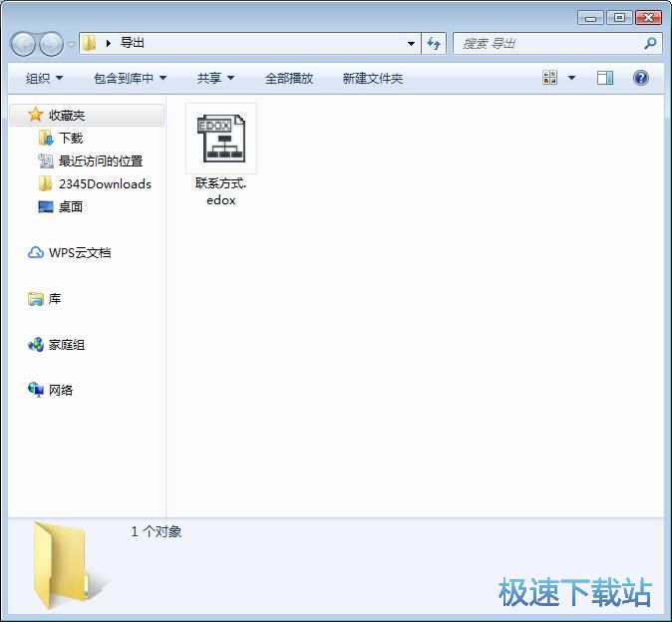Go back with the Back arrow button

click(x=23, y=44)
